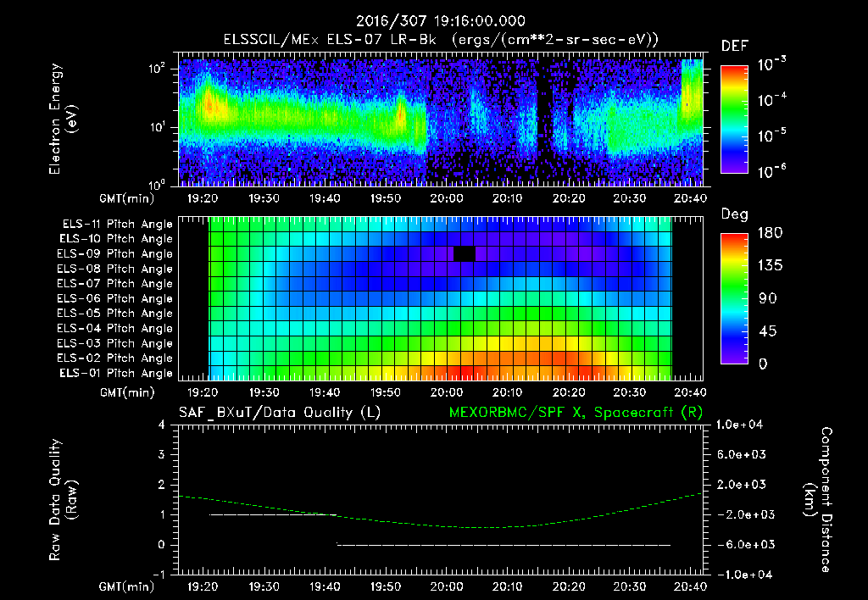
Task: Click the DEF color bar gradient
Action: coord(734,119)
